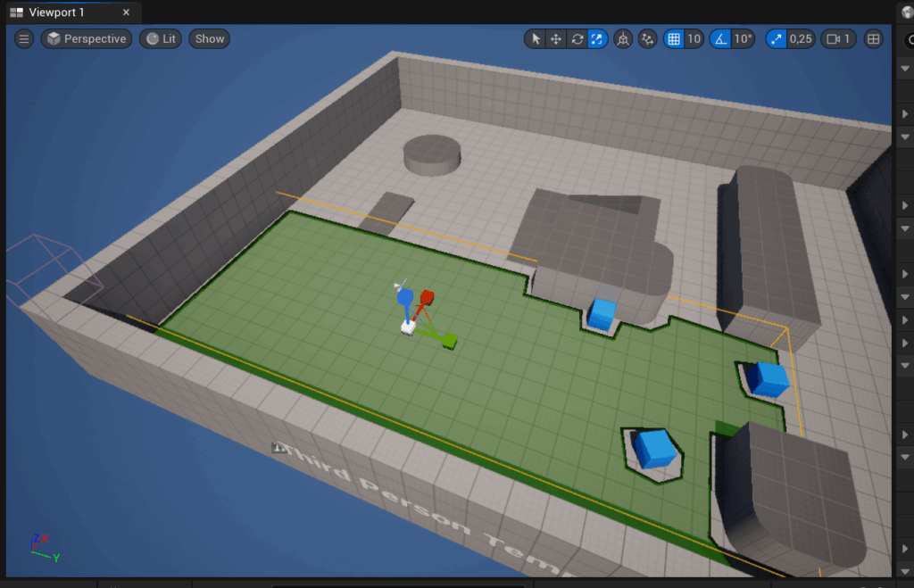
Task: Select the blue cube nearest the orange selection corner
Action: (769, 379)
